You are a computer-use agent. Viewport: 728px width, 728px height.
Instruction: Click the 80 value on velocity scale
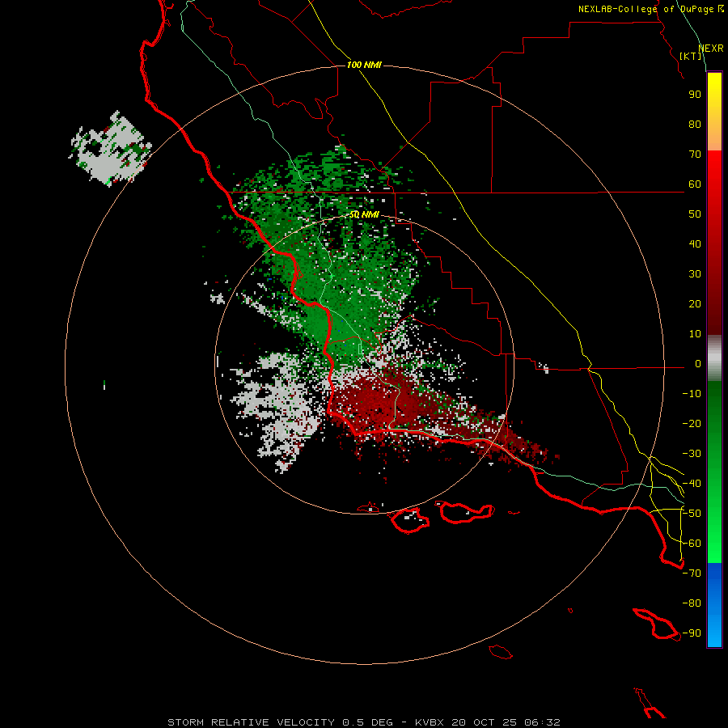click(x=695, y=124)
